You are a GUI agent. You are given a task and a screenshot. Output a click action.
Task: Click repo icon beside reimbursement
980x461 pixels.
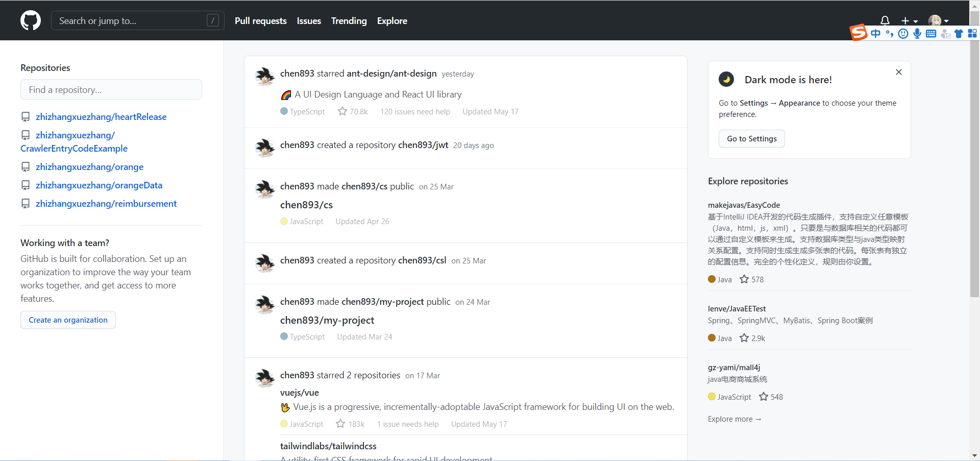(x=26, y=204)
